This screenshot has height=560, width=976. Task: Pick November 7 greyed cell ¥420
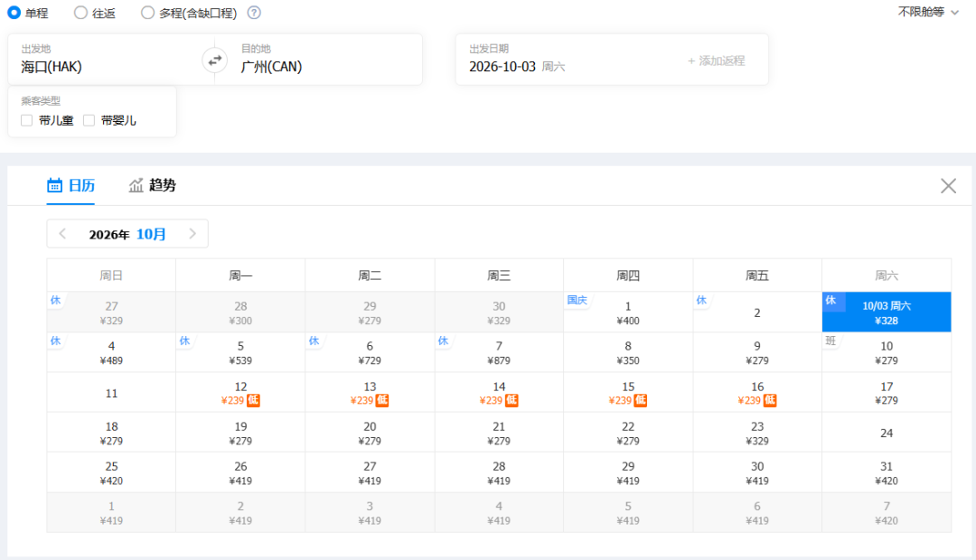887,513
